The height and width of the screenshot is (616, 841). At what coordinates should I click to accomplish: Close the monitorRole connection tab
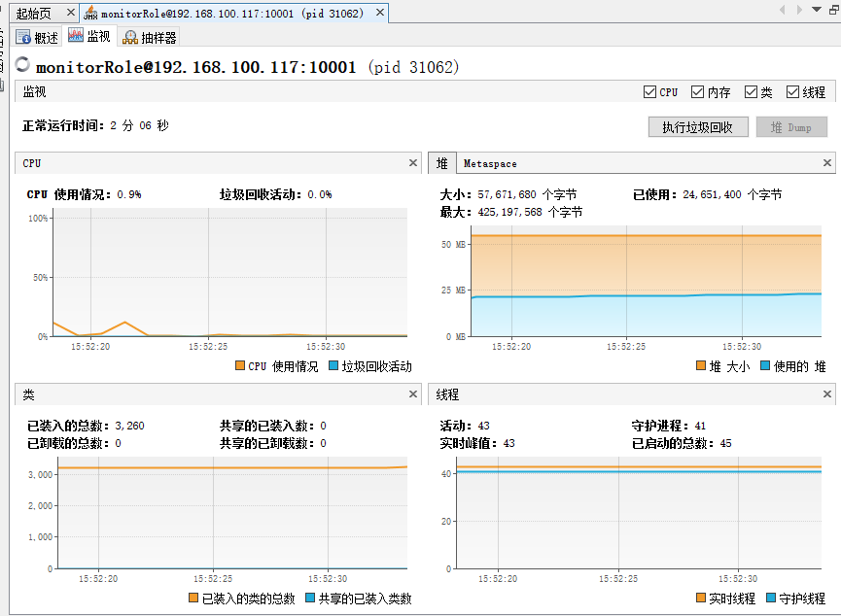[379, 14]
